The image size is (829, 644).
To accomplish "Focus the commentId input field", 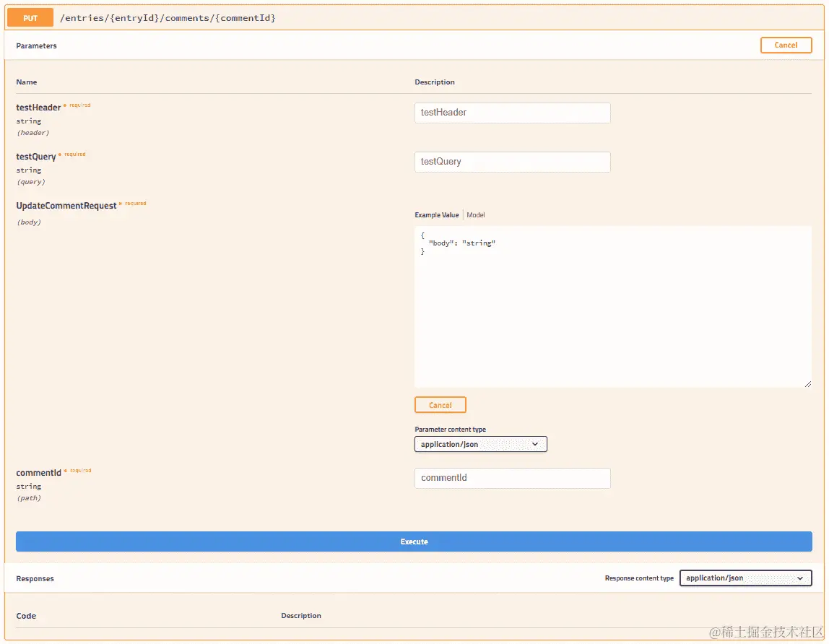I will click(512, 478).
